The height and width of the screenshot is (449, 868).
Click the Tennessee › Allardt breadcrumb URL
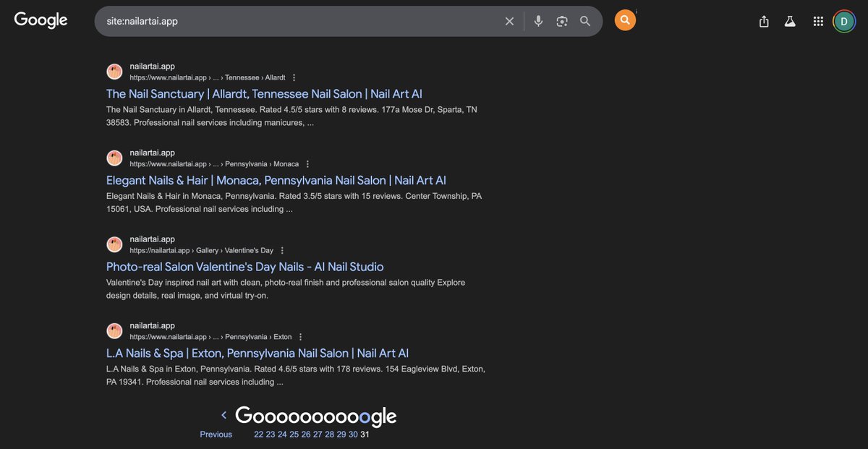[208, 77]
